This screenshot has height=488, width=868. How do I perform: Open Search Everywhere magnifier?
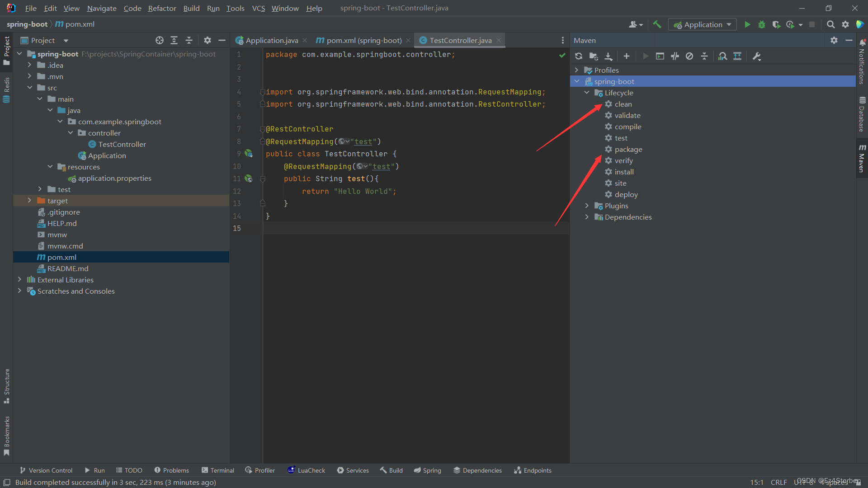[830, 24]
